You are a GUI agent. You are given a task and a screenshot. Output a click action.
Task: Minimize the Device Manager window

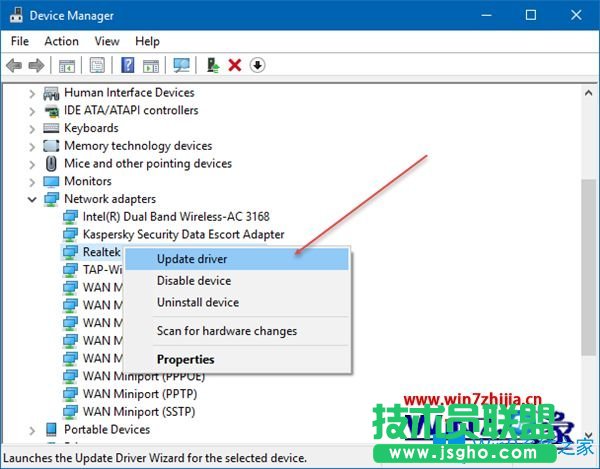pyautogui.click(x=486, y=15)
